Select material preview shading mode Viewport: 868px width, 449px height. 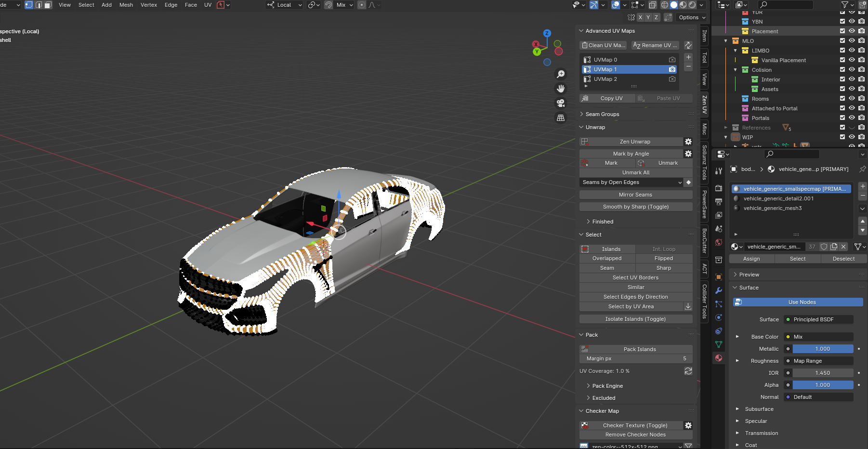click(x=683, y=5)
